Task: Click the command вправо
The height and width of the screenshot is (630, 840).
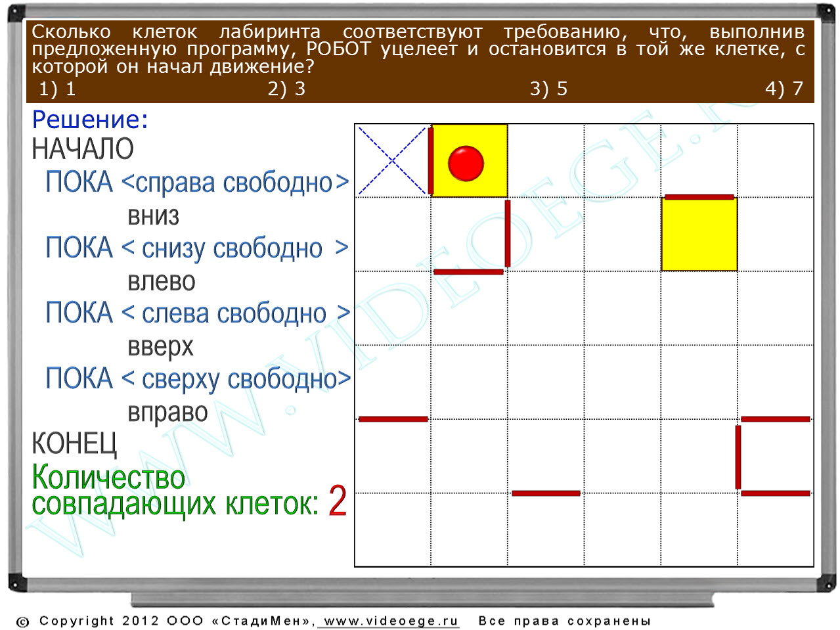Action: pos(167,413)
